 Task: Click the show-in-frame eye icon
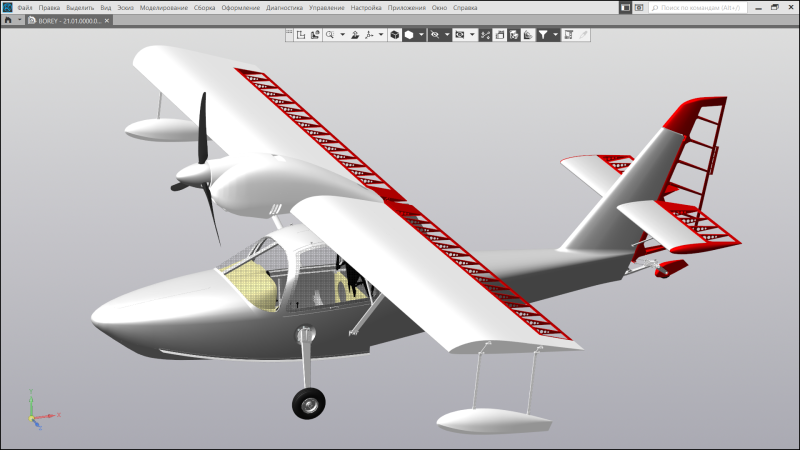460,35
